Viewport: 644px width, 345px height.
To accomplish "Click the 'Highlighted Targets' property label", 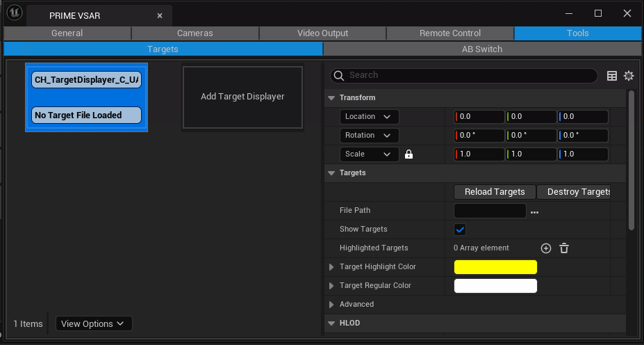I will 374,248.
